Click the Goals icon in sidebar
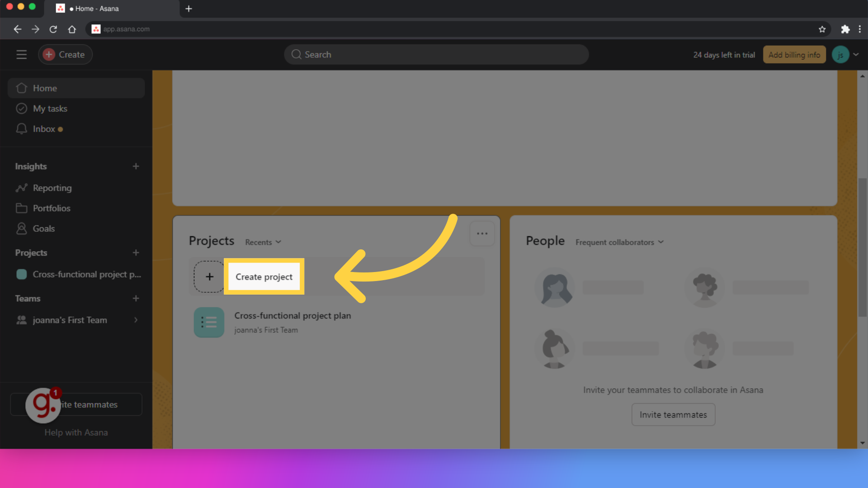 [21, 228]
